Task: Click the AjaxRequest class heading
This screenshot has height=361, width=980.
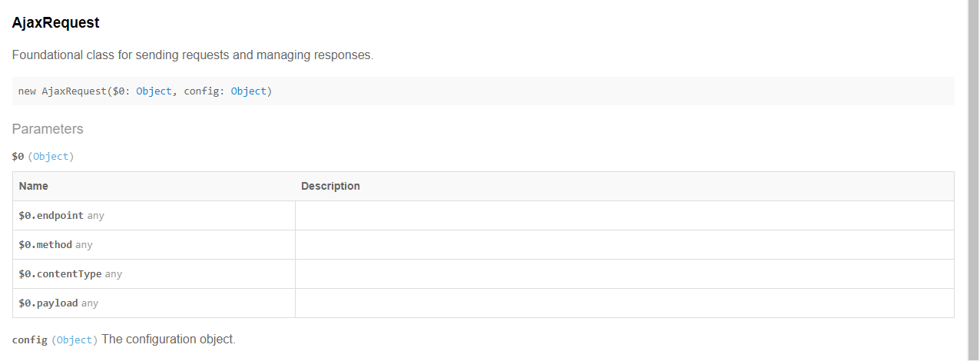Action: (x=55, y=23)
